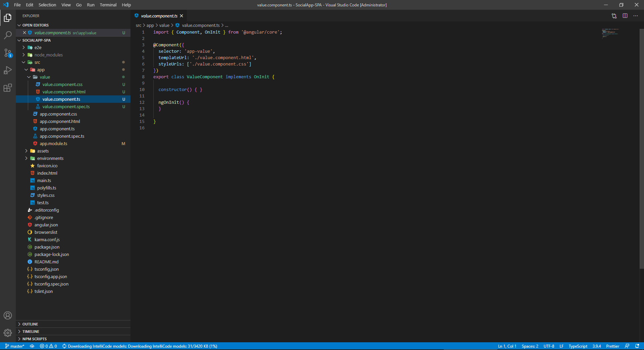Open the Run and Debug view
Screen dimensions: 644x350
tap(8, 70)
